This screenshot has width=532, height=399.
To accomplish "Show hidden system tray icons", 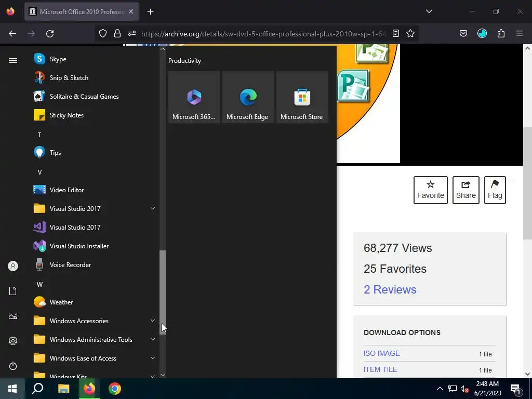I will point(440,389).
